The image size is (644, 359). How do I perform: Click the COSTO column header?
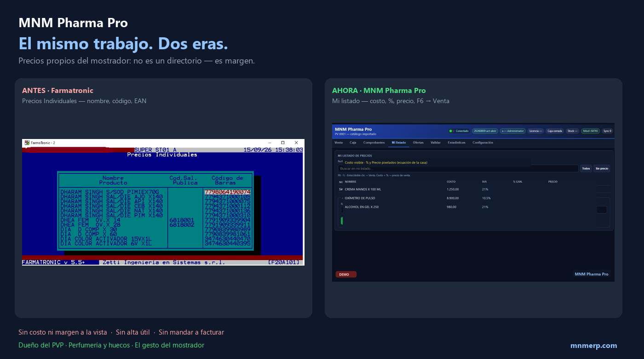click(451, 182)
